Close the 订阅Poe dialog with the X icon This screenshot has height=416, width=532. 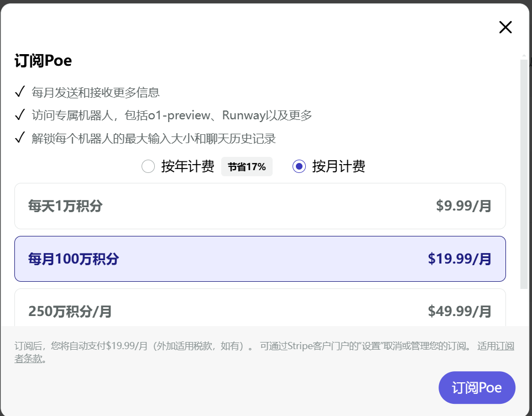click(505, 27)
